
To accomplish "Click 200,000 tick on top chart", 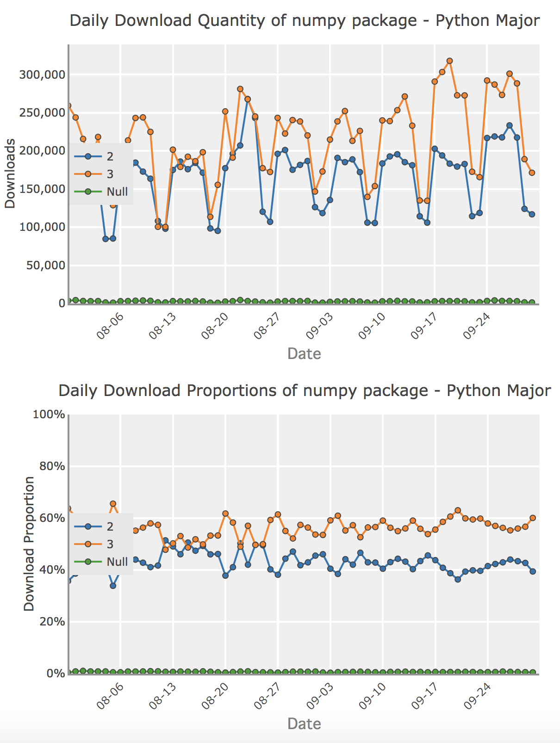I will click(x=41, y=151).
